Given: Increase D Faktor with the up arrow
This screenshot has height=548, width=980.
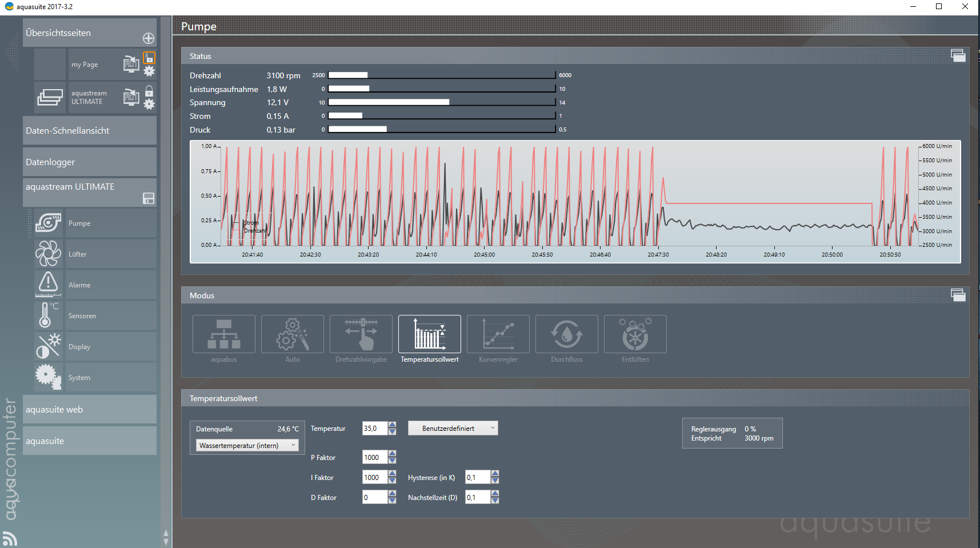Looking at the screenshot, I should (392, 494).
